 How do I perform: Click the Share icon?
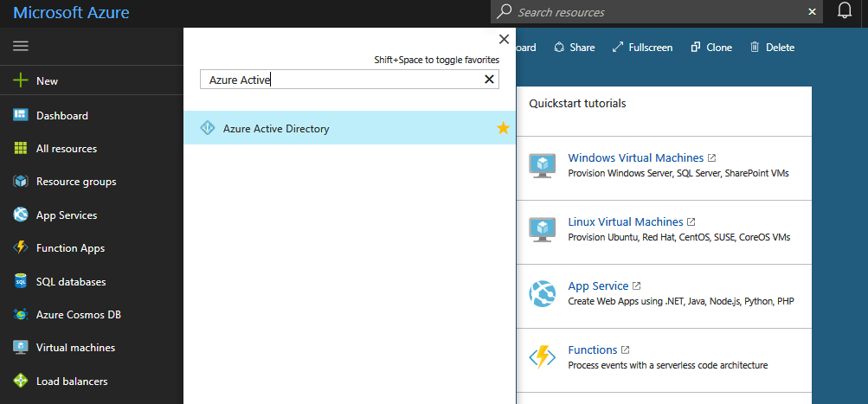(560, 47)
